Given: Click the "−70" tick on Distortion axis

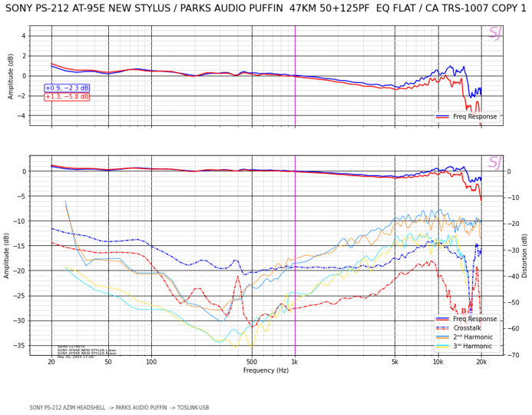Looking at the screenshot, I should [x=513, y=355].
